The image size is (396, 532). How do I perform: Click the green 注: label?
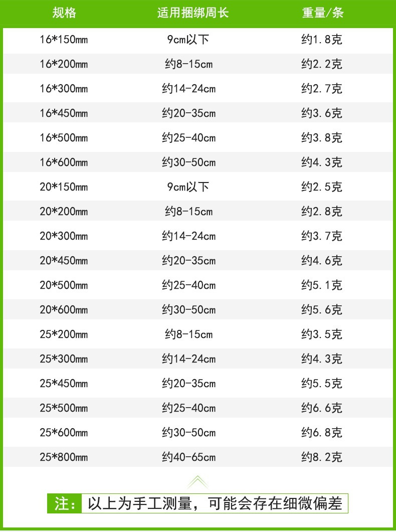tap(65, 503)
